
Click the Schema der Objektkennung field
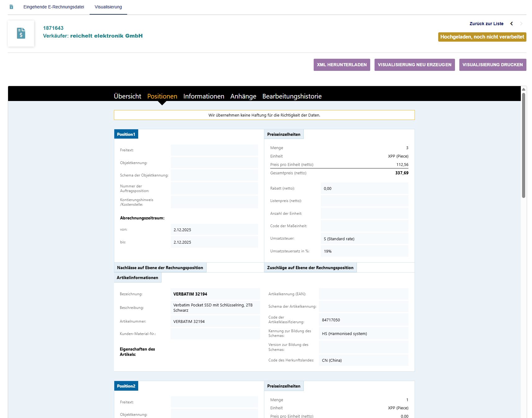pyautogui.click(x=214, y=175)
